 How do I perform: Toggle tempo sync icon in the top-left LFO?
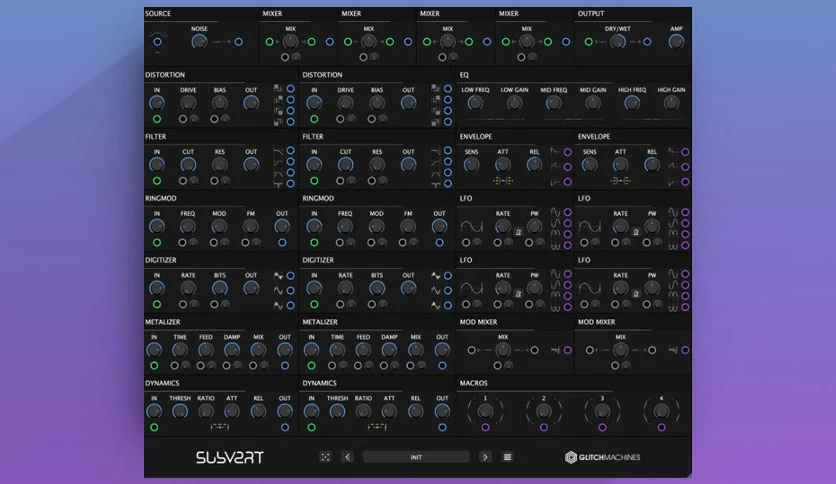point(518,232)
